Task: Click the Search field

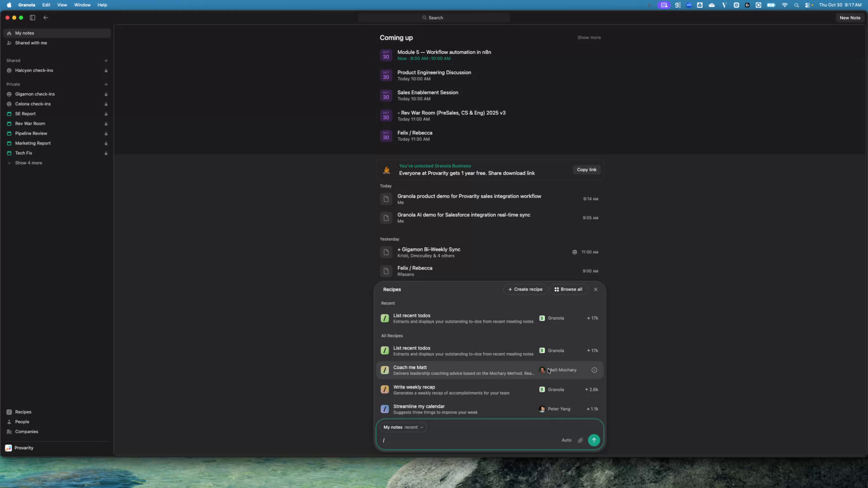Action: tap(433, 18)
